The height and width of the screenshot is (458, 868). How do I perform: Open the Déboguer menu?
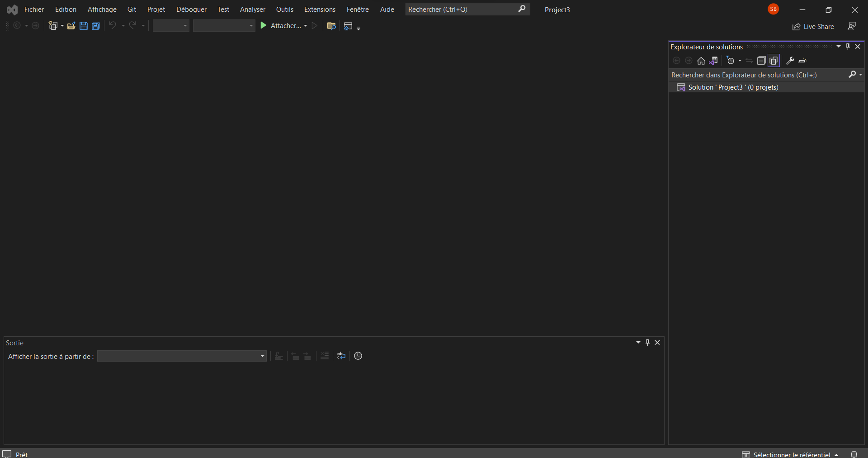tap(192, 9)
